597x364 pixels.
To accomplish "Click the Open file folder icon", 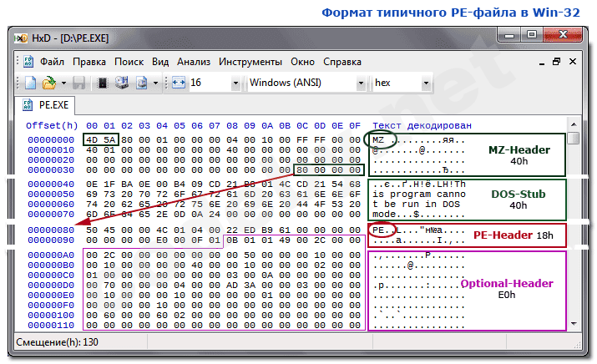I will 48,83.
